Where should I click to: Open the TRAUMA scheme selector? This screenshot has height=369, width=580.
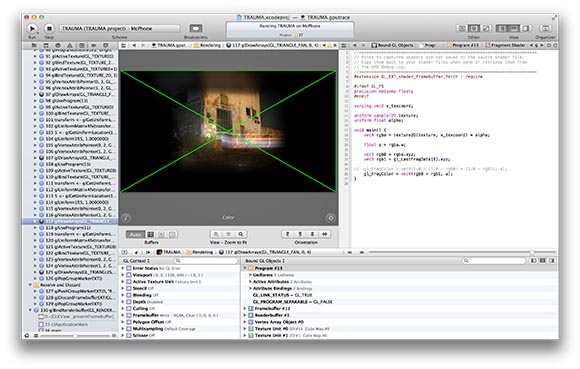click(119, 28)
